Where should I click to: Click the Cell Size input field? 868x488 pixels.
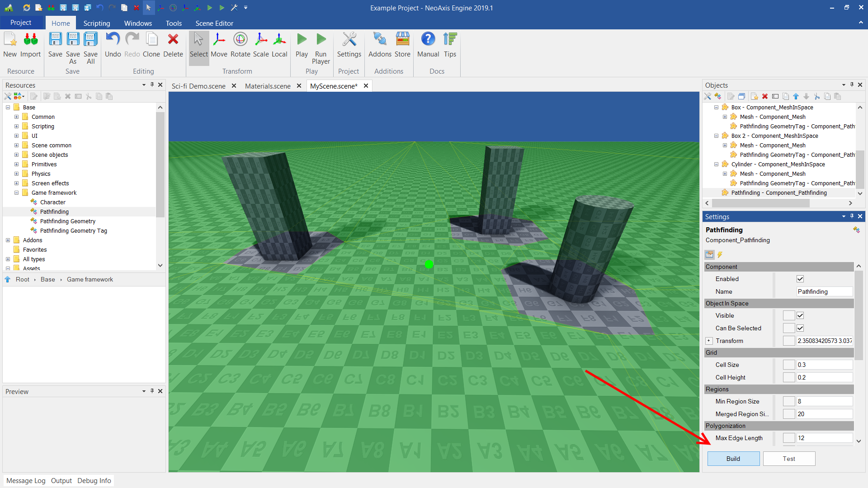click(x=824, y=365)
